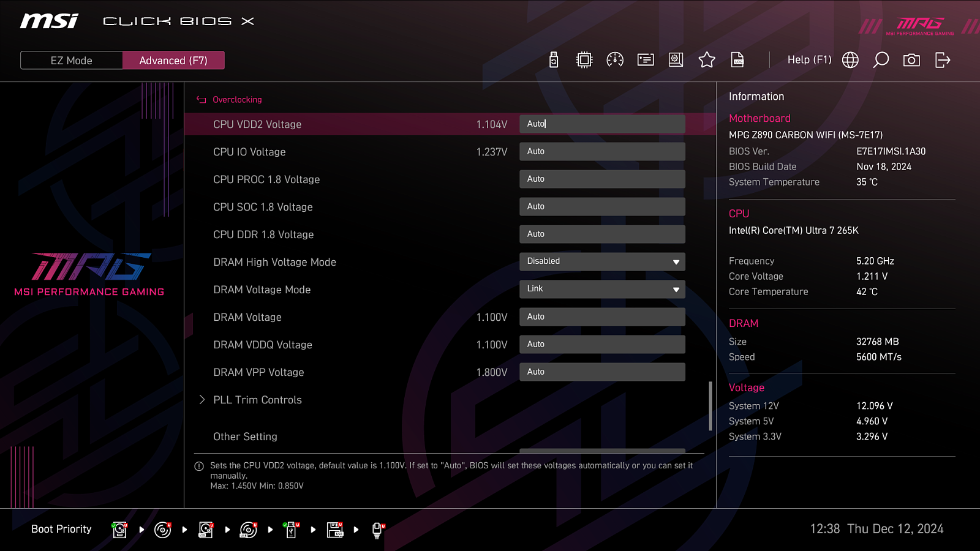Open DRAM Voltage Mode dropdown
Screen dimensions: 980x551
click(x=602, y=289)
